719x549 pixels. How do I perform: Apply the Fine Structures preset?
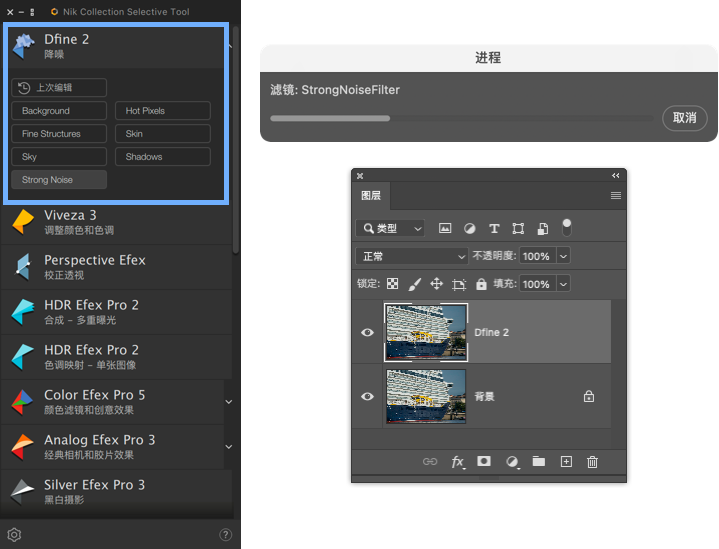[59, 133]
